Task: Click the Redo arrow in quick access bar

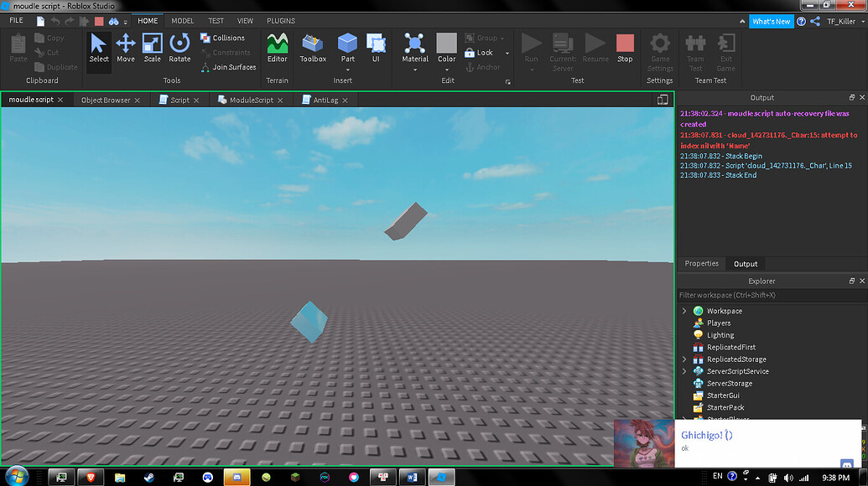Action: 70,21
